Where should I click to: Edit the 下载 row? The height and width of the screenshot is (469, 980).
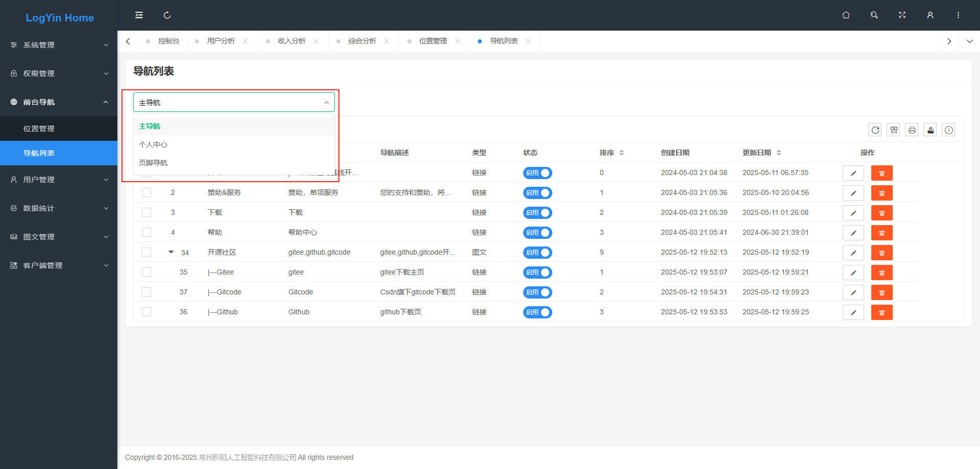(853, 213)
